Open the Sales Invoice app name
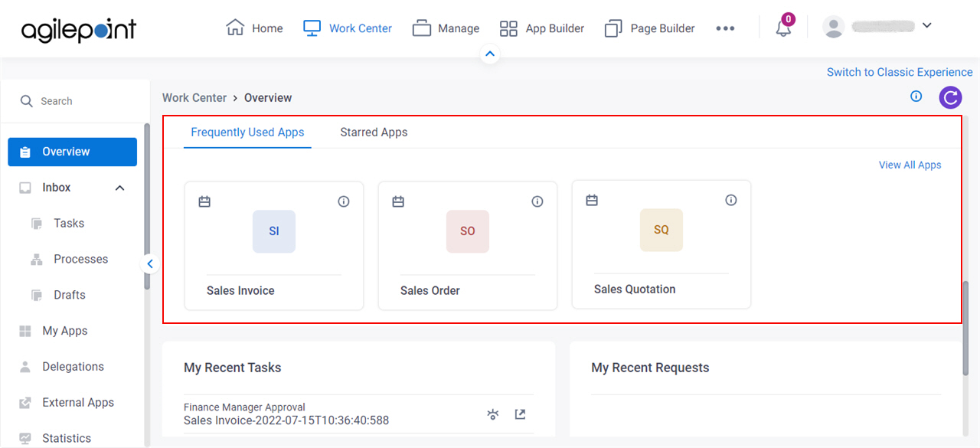The width and height of the screenshot is (980, 448). pos(240,291)
